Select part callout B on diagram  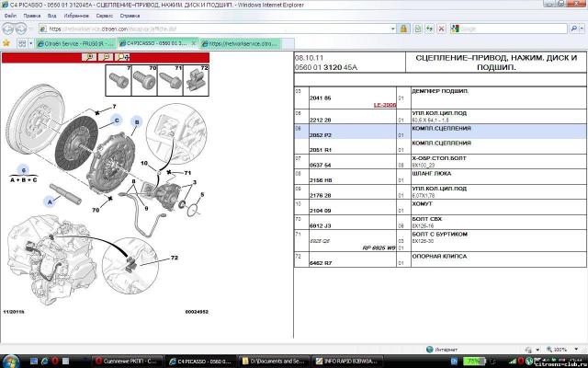tap(137, 122)
